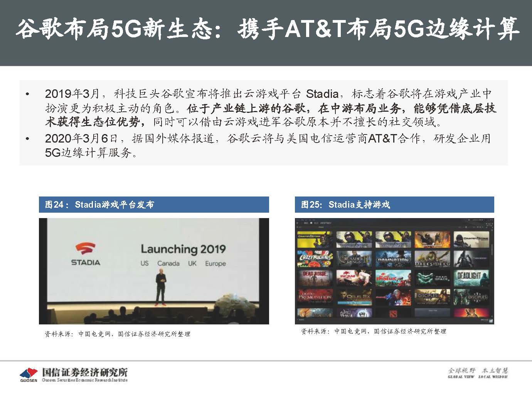The height and width of the screenshot is (393, 532).
Task: Open the Crusader Kings II game tile
Action: tap(354, 259)
